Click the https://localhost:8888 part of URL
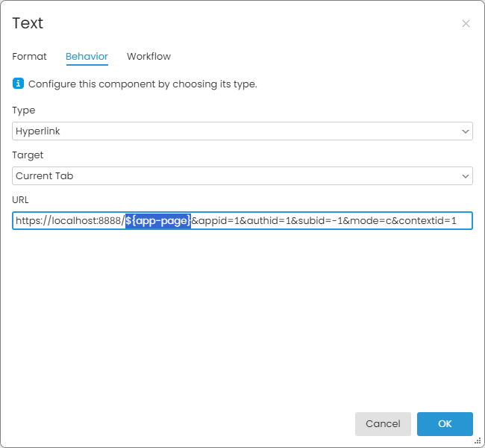 pos(69,221)
